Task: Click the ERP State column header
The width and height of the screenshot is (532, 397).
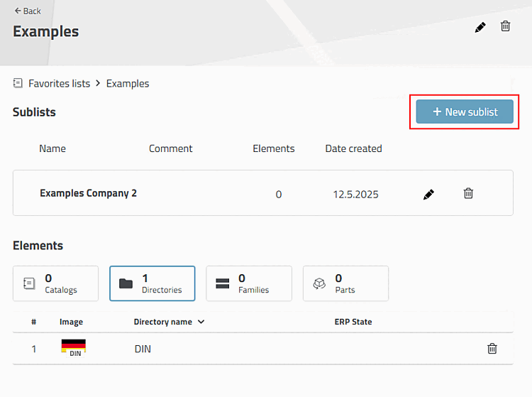Action: coord(353,322)
